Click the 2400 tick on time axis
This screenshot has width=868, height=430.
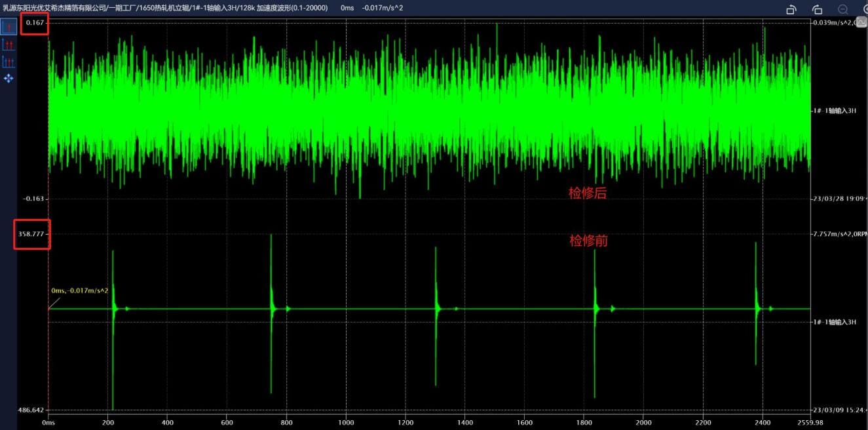click(x=763, y=423)
